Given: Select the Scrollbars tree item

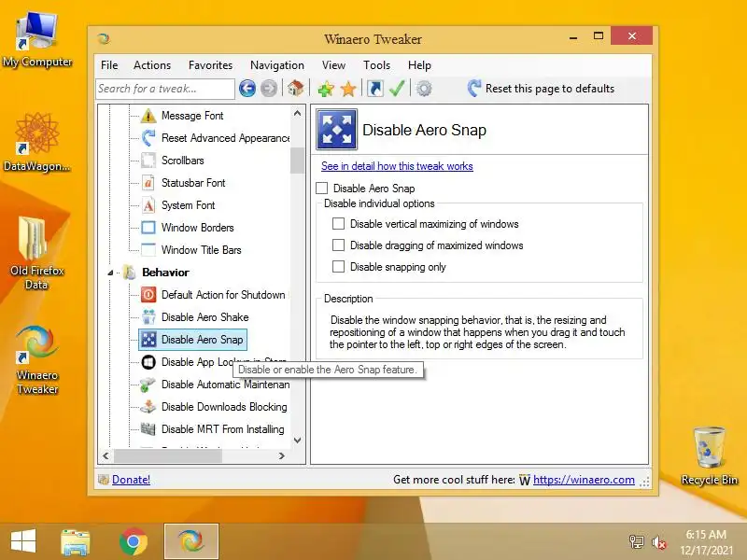Looking at the screenshot, I should pyautogui.click(x=182, y=161).
